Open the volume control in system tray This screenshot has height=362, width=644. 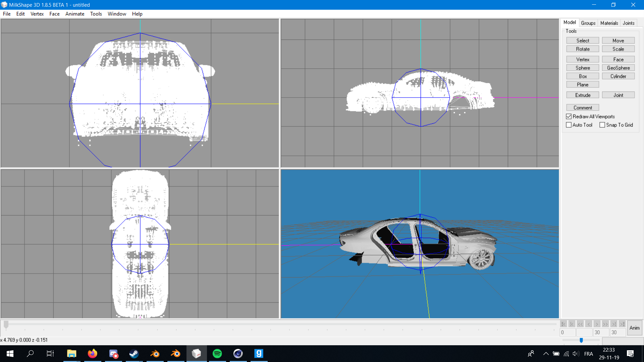tap(576, 354)
